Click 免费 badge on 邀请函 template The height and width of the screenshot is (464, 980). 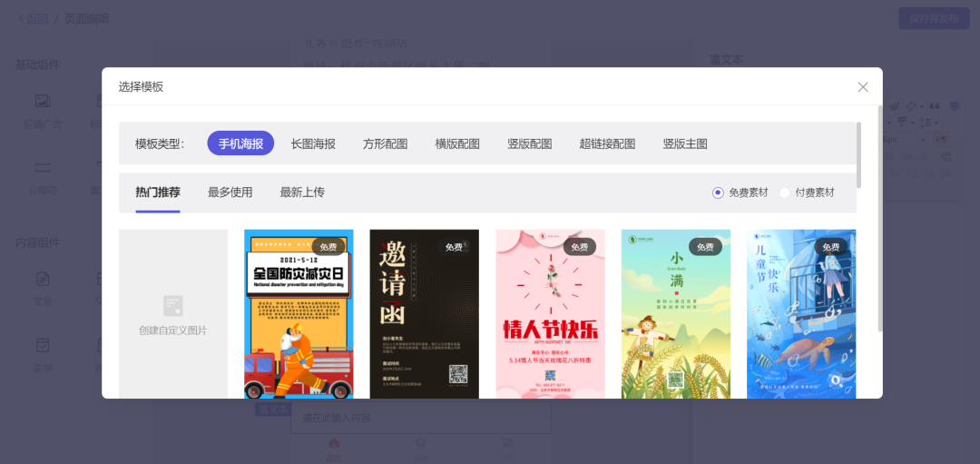(455, 247)
